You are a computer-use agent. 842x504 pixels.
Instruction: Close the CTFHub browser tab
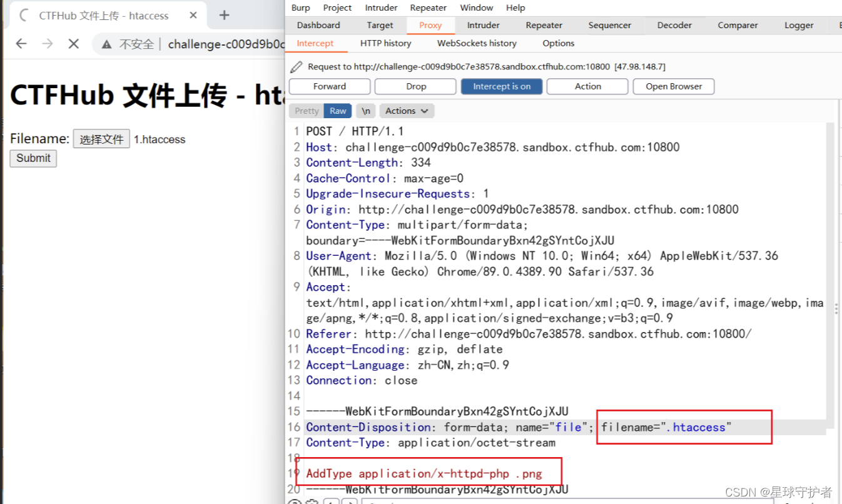(x=193, y=16)
